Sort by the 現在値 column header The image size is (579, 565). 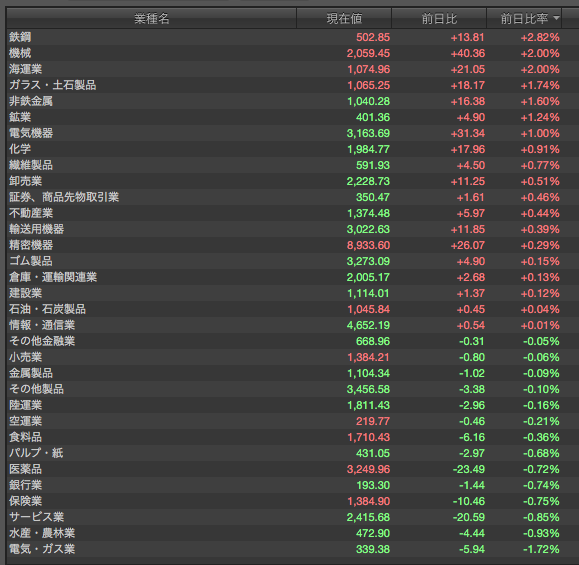pos(344,18)
